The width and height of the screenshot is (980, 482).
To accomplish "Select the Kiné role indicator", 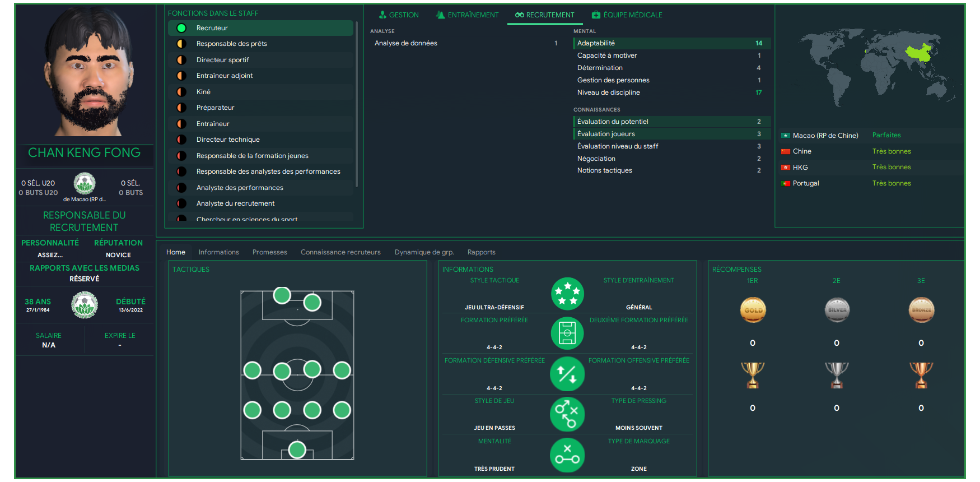I will (x=181, y=92).
